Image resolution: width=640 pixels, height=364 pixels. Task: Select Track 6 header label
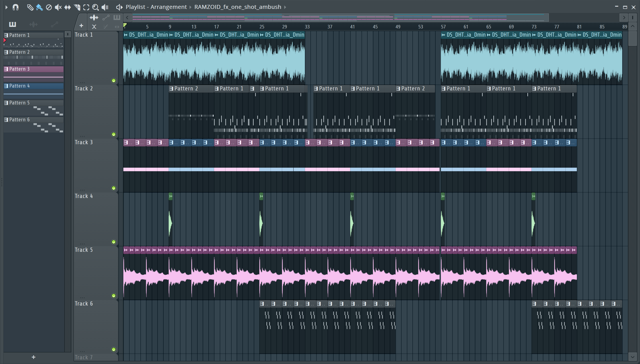[84, 304]
